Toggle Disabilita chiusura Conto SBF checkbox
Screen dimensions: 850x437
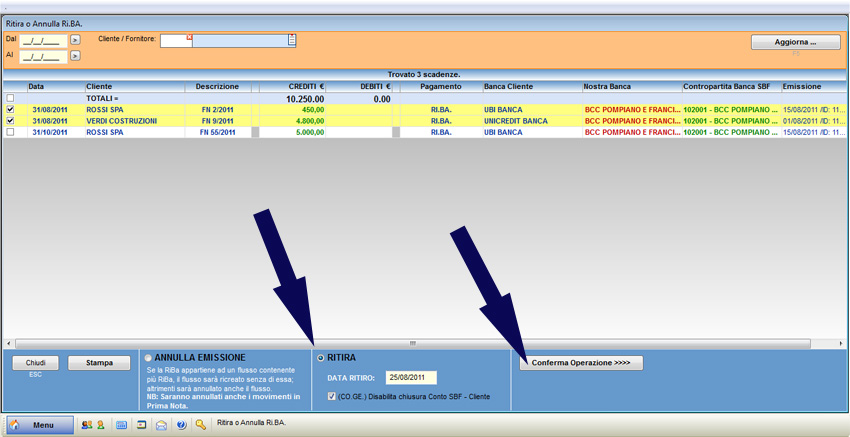coord(332,396)
